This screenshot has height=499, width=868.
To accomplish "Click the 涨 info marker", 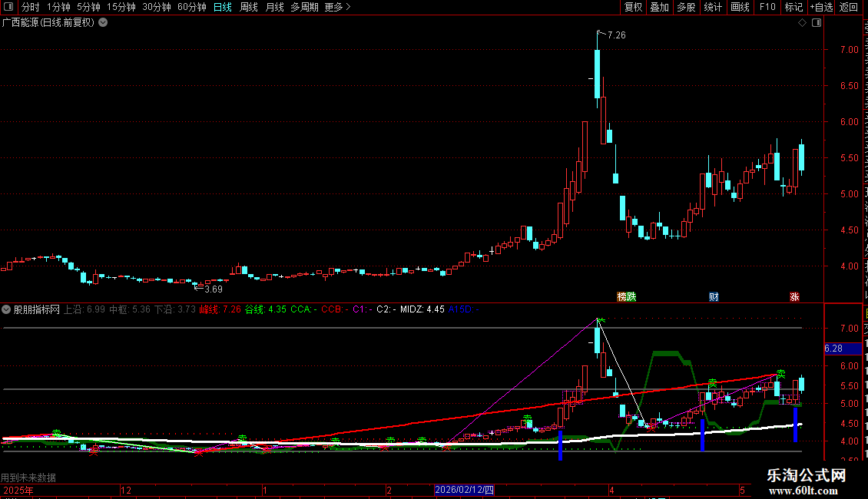I will [x=794, y=297].
